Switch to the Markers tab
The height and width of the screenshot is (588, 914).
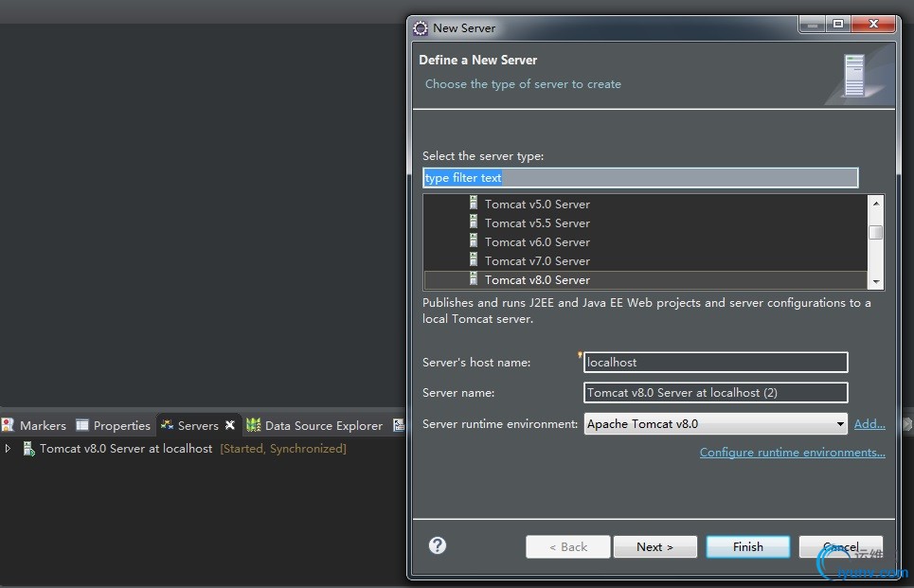[x=34, y=425]
